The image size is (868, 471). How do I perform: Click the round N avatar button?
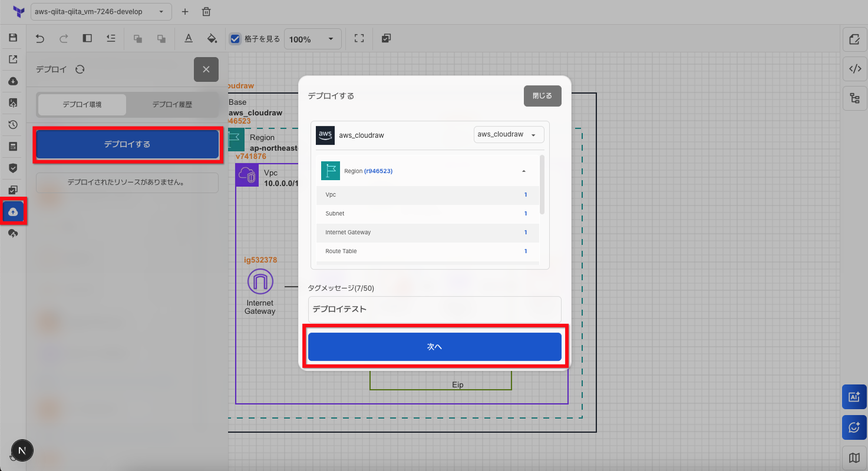point(22,451)
